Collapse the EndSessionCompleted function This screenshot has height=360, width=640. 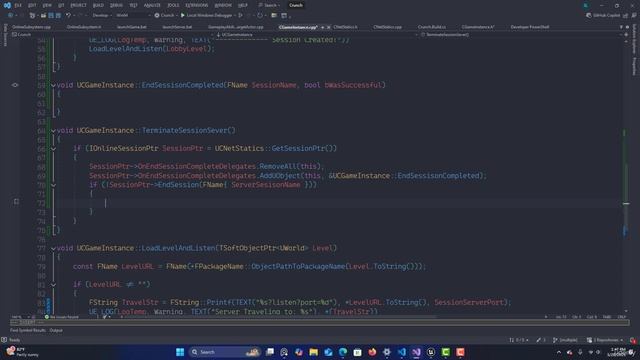click(53, 85)
